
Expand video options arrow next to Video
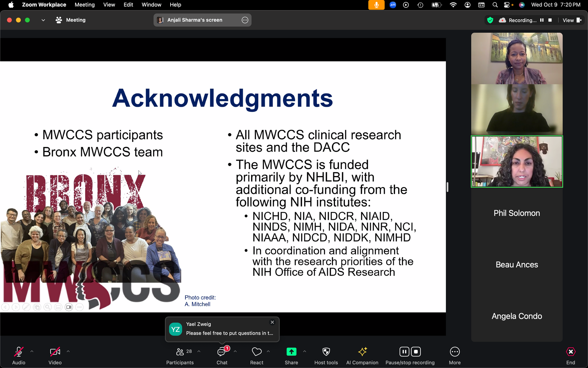(x=68, y=351)
